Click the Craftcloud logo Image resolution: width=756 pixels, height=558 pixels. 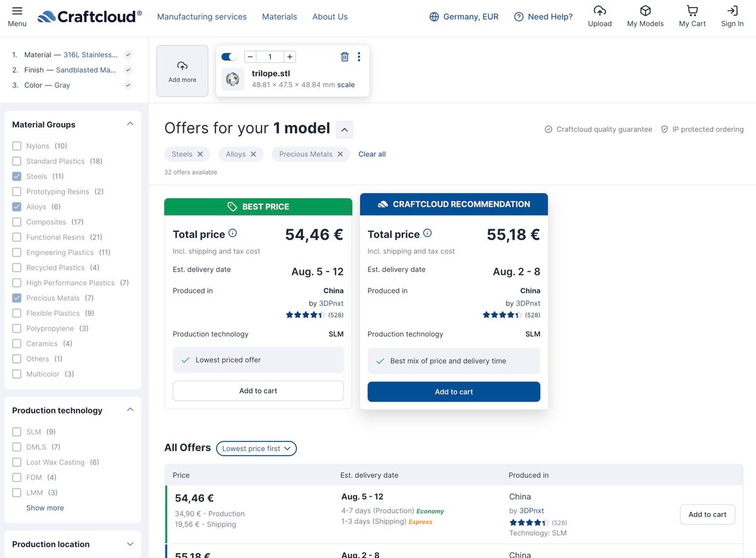89,16
